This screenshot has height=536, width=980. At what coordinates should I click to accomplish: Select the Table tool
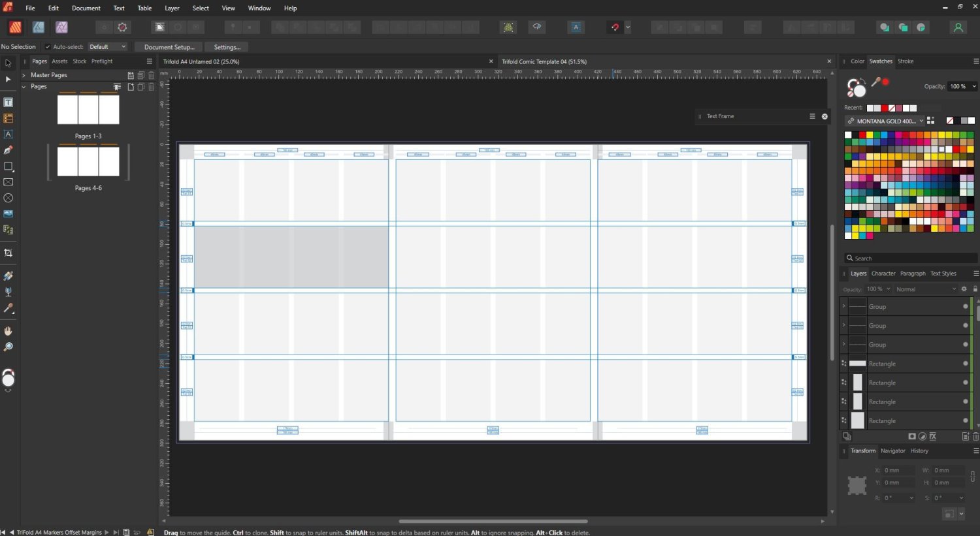click(8, 118)
